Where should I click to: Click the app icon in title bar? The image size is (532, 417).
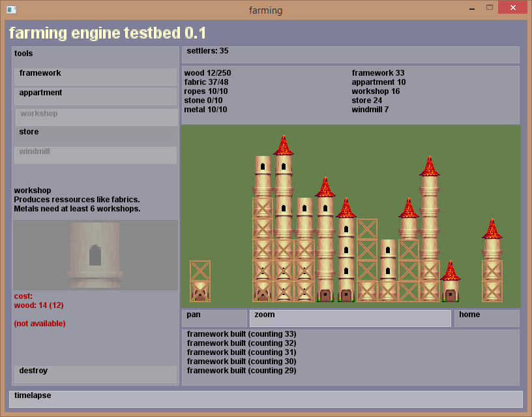click(11, 10)
